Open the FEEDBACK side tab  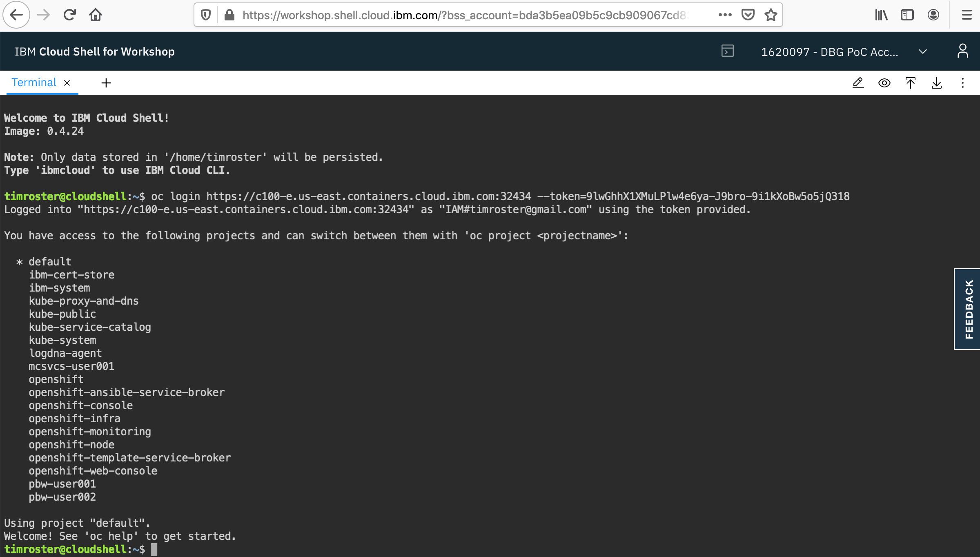(x=967, y=309)
